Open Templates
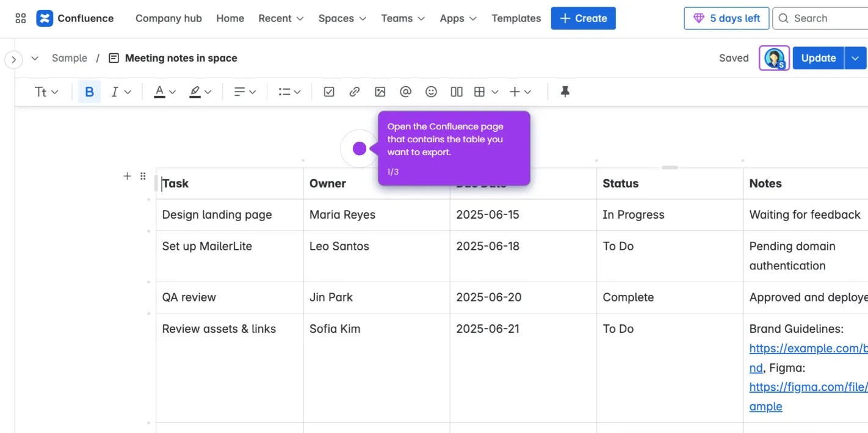The image size is (868, 433). click(516, 18)
